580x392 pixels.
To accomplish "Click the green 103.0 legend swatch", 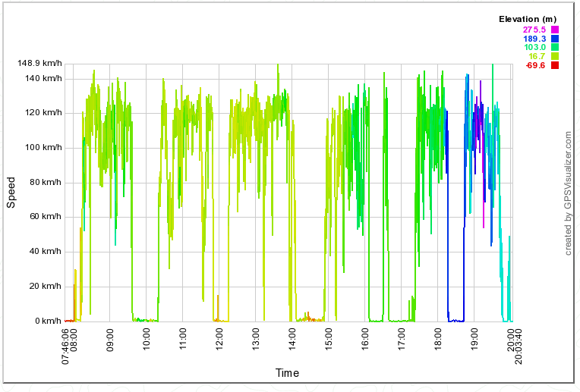I will coord(555,48).
